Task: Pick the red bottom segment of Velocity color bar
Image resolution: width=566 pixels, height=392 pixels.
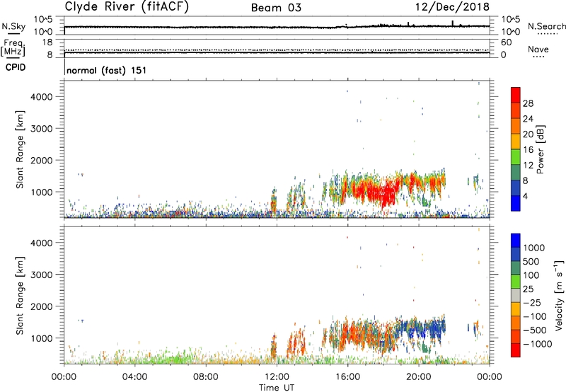Action: [516, 350]
